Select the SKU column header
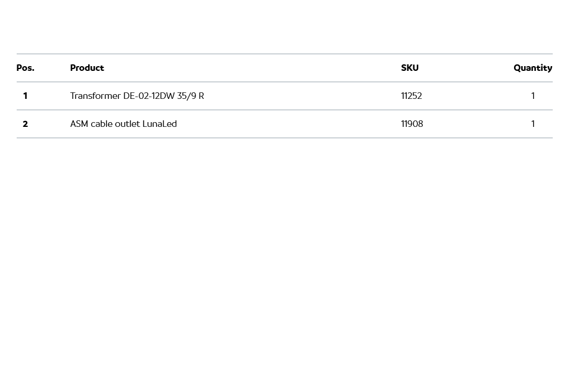 [x=410, y=68]
